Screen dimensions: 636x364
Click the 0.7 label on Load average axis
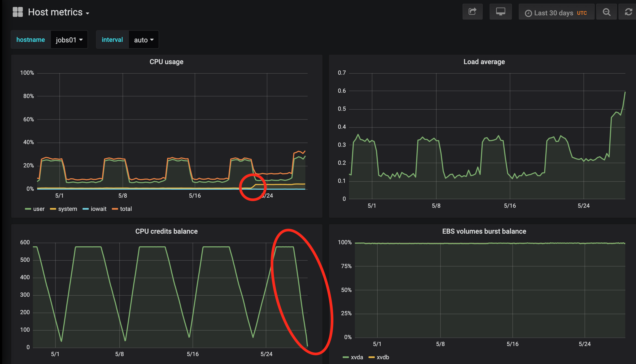point(342,73)
